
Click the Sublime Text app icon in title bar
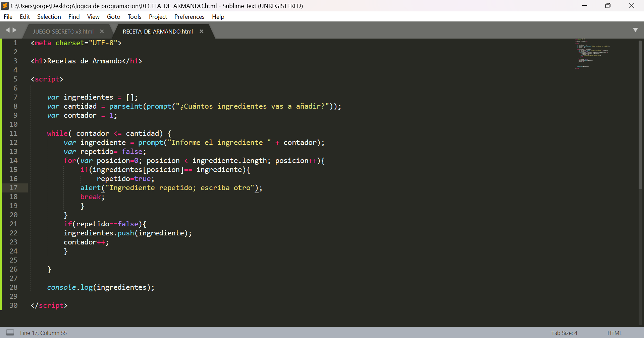pyautogui.click(x=5, y=6)
